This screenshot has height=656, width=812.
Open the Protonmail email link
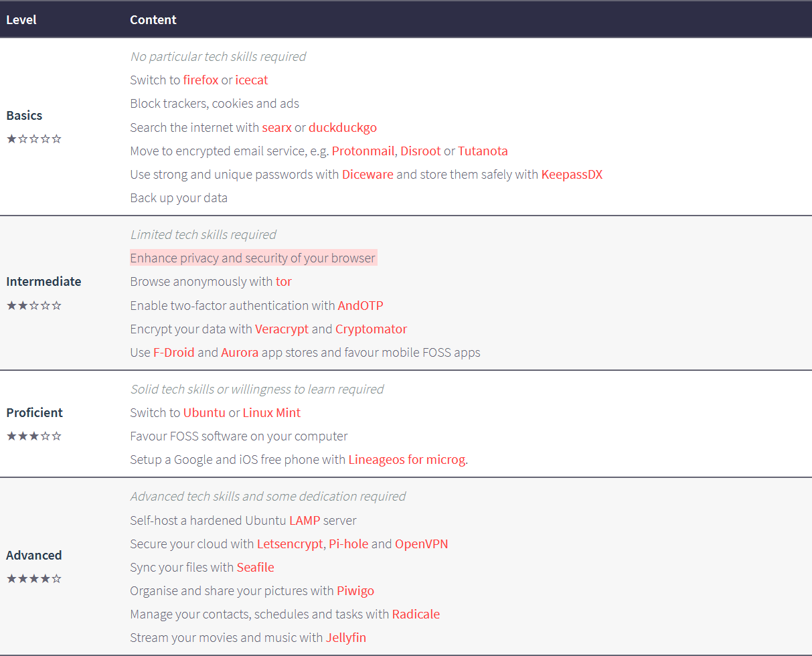(363, 151)
